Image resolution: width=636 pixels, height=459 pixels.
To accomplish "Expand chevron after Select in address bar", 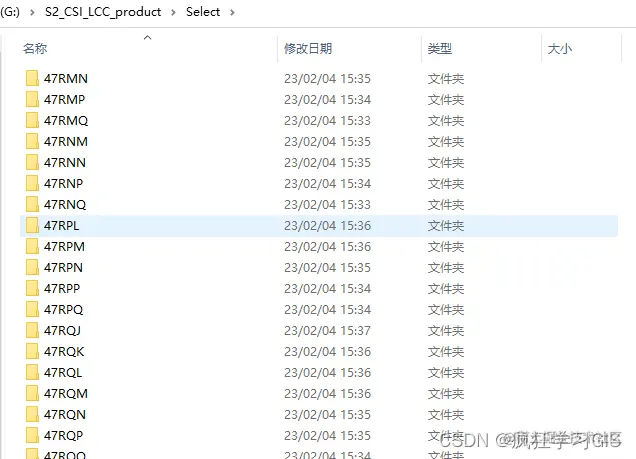I will [x=232, y=12].
